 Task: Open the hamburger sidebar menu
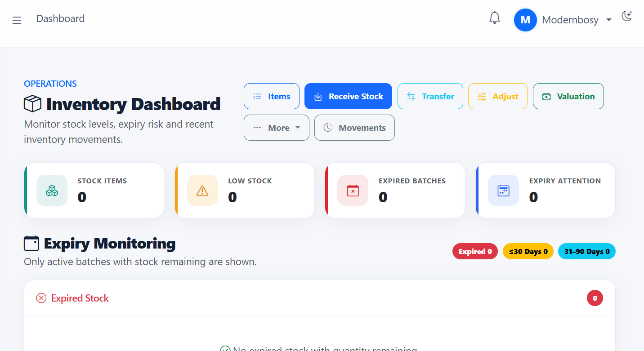point(17,20)
